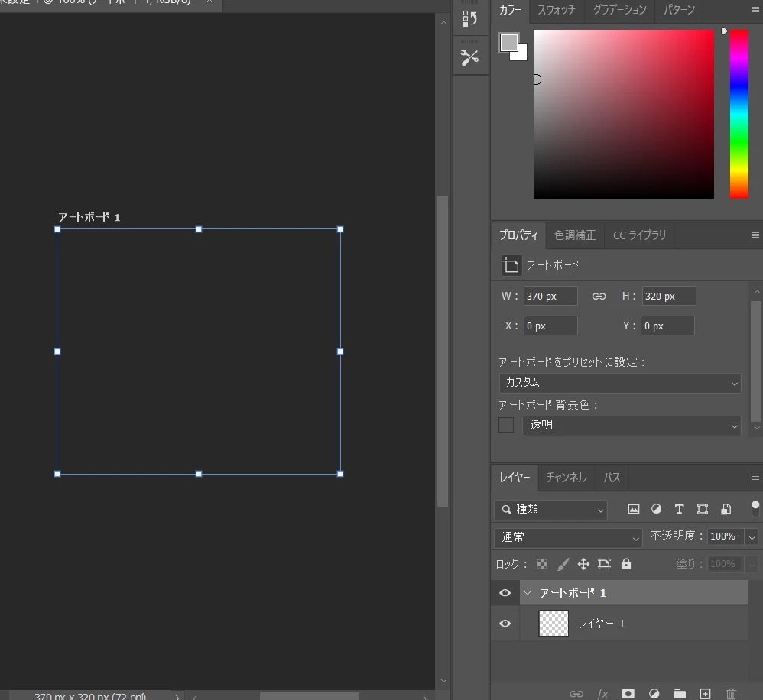This screenshot has width=763, height=700.
Task: Click the artboard background color swatch
Action: point(506,425)
